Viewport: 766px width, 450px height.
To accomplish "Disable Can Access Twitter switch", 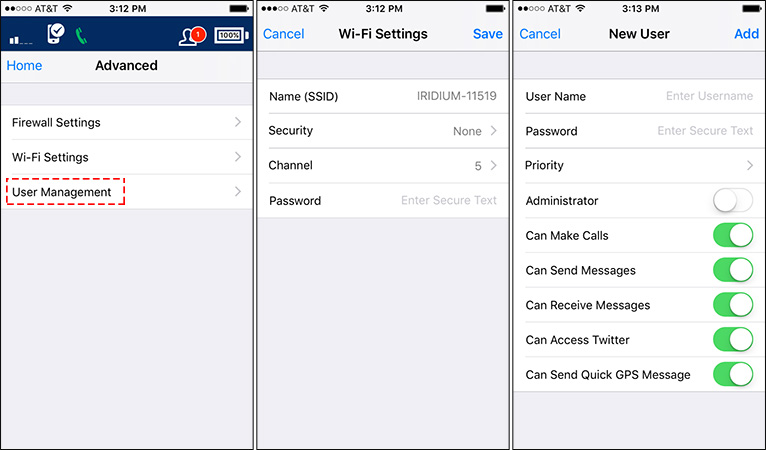I will click(x=733, y=340).
